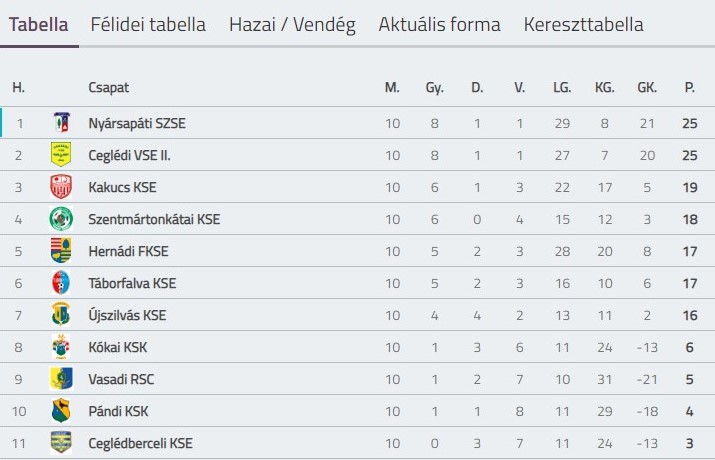
Task: Open the Nyársapáti SZSE team link
Action: pyautogui.click(x=137, y=123)
